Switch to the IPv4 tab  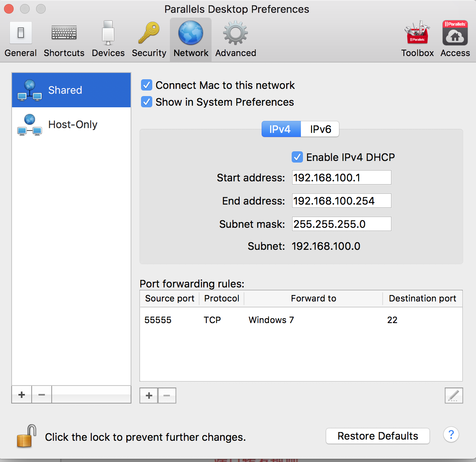point(281,129)
